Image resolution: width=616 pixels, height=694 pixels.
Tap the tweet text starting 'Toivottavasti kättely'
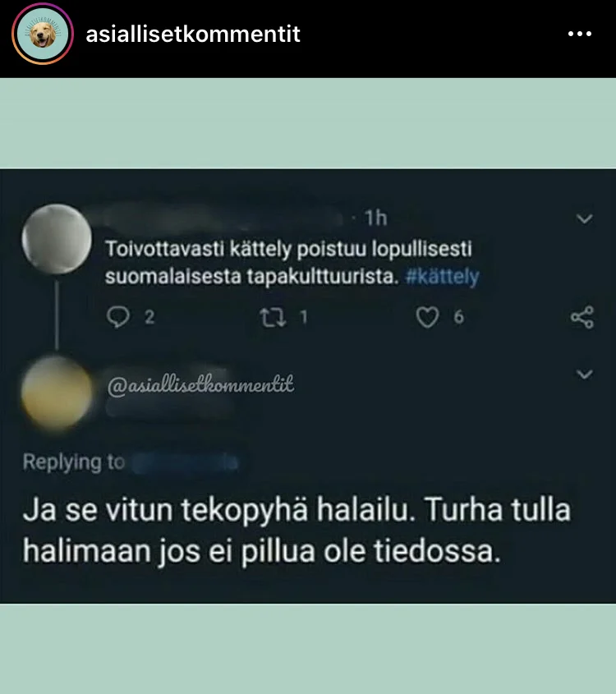[x=292, y=263]
